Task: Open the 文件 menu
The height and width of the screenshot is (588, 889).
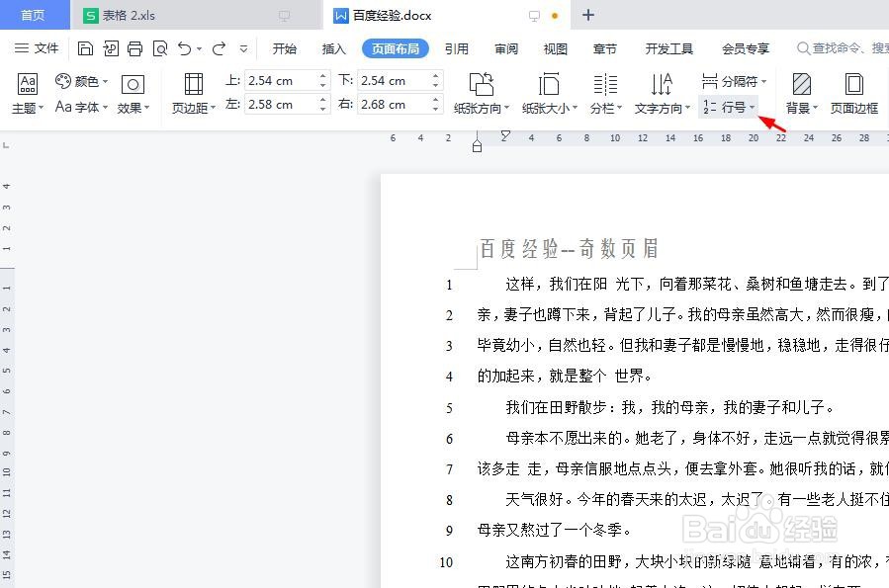Action: tap(37, 48)
